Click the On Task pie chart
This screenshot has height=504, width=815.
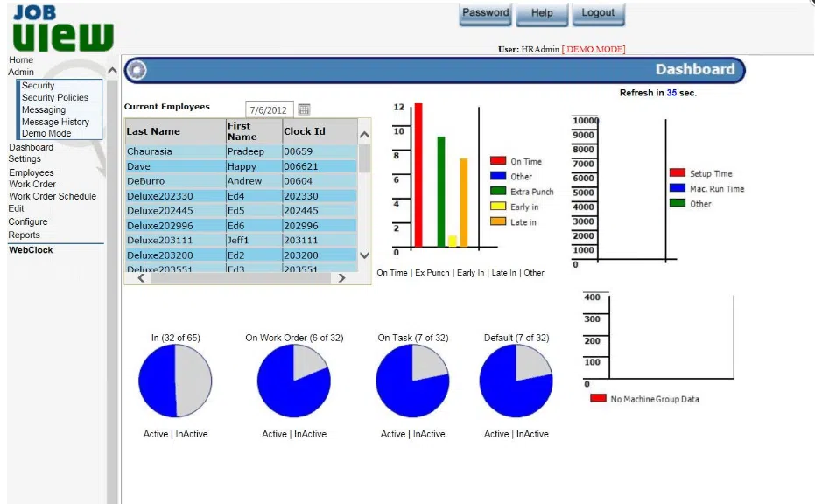[412, 381]
